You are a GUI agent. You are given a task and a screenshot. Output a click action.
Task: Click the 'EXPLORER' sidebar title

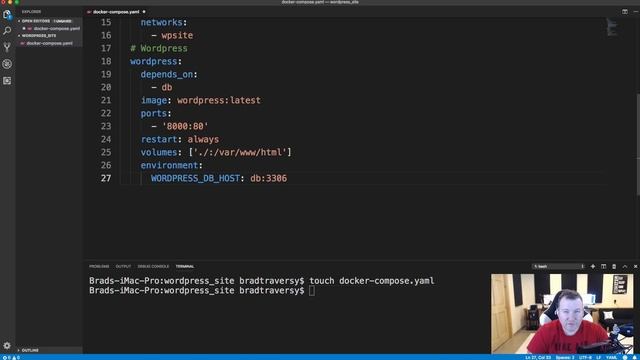[31, 12]
